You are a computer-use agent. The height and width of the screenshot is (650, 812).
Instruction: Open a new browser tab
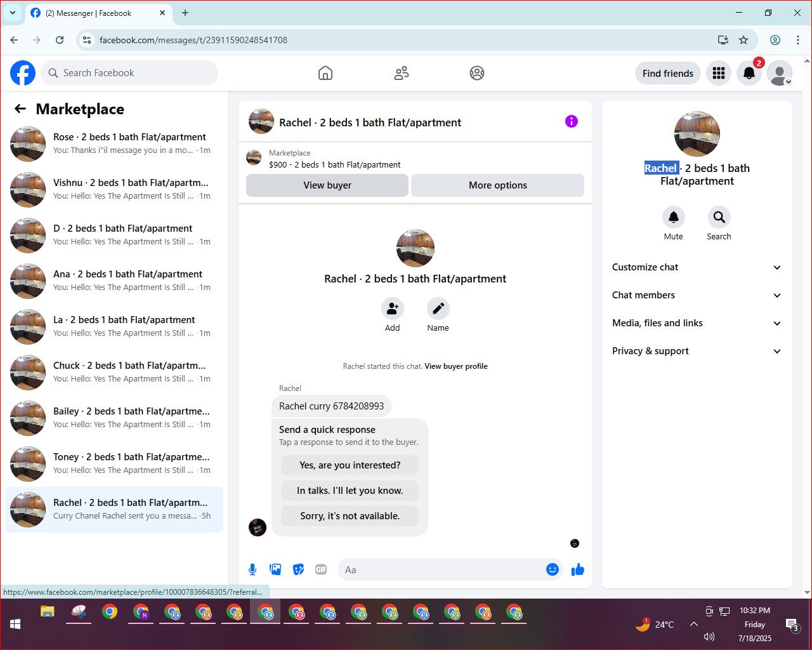coord(185,13)
